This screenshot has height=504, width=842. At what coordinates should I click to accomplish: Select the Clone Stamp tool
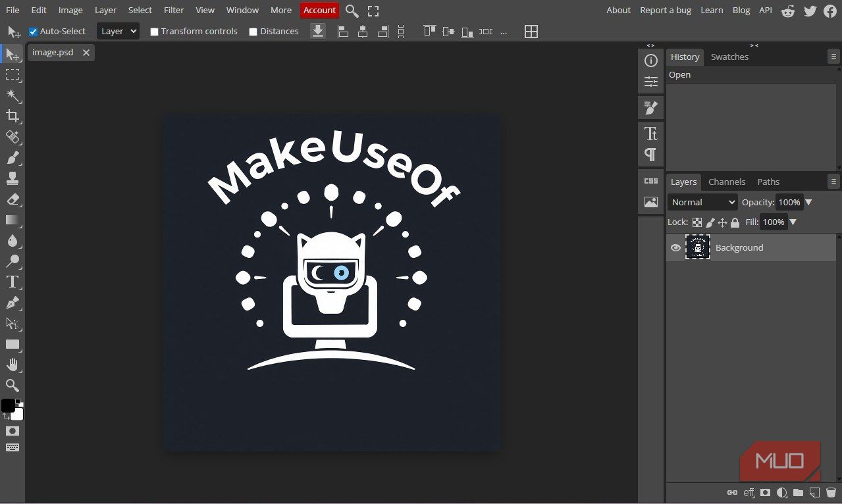[x=13, y=178]
